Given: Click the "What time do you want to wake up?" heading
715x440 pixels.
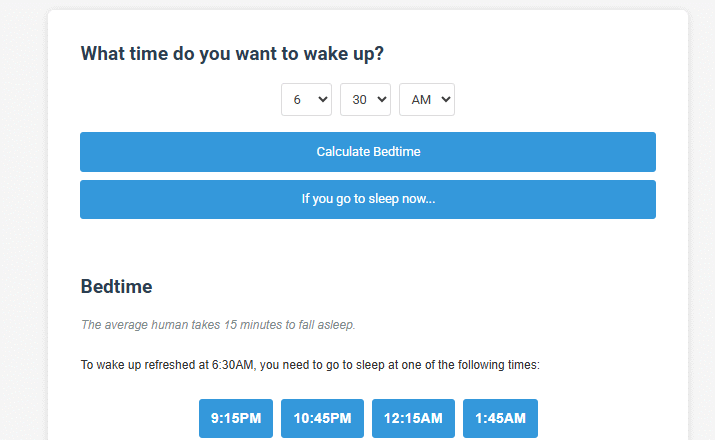Looking at the screenshot, I should point(232,54).
